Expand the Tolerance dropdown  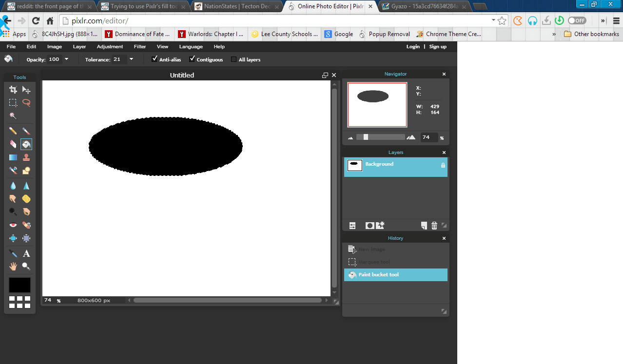(131, 59)
